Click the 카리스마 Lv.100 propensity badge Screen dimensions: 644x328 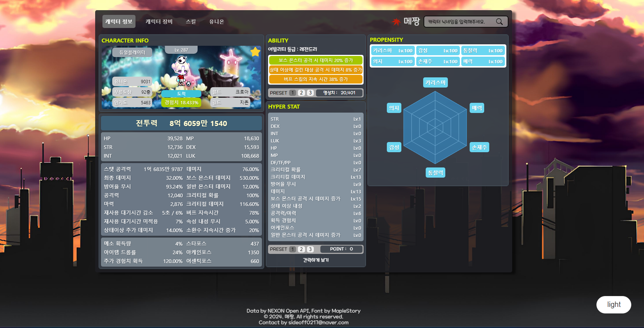pos(393,51)
